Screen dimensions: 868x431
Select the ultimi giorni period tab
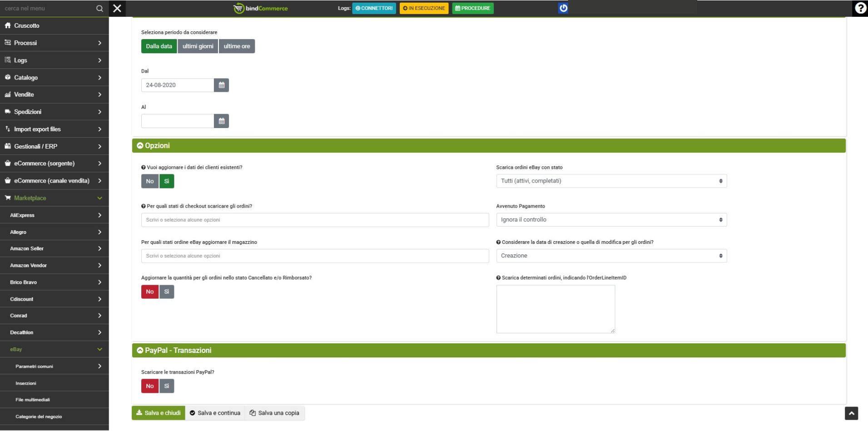pyautogui.click(x=198, y=46)
